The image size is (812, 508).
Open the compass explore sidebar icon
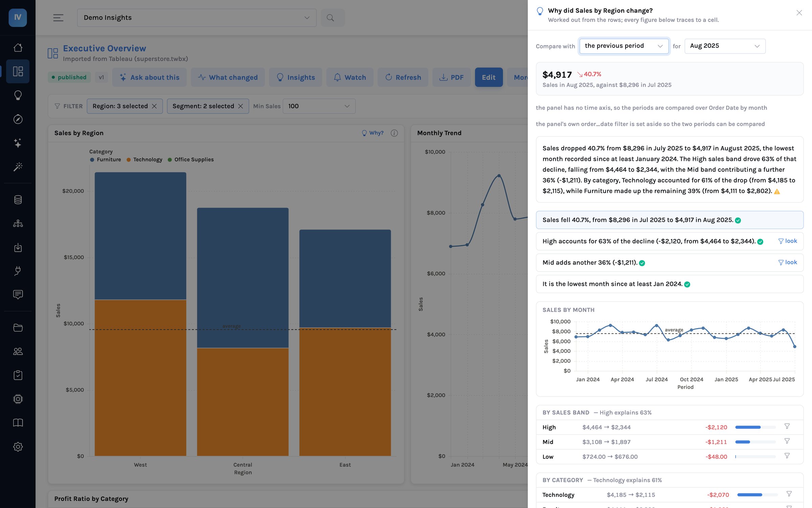click(x=18, y=119)
